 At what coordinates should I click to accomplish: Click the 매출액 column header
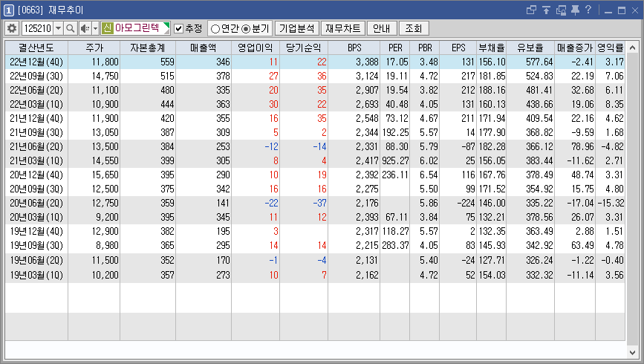coord(204,48)
